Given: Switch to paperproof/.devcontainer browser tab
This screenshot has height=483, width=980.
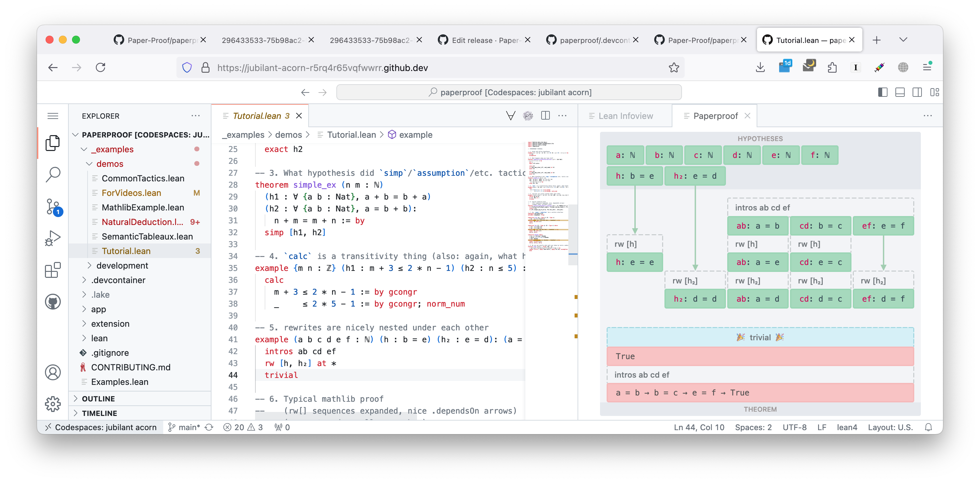Looking at the screenshot, I should (x=593, y=40).
